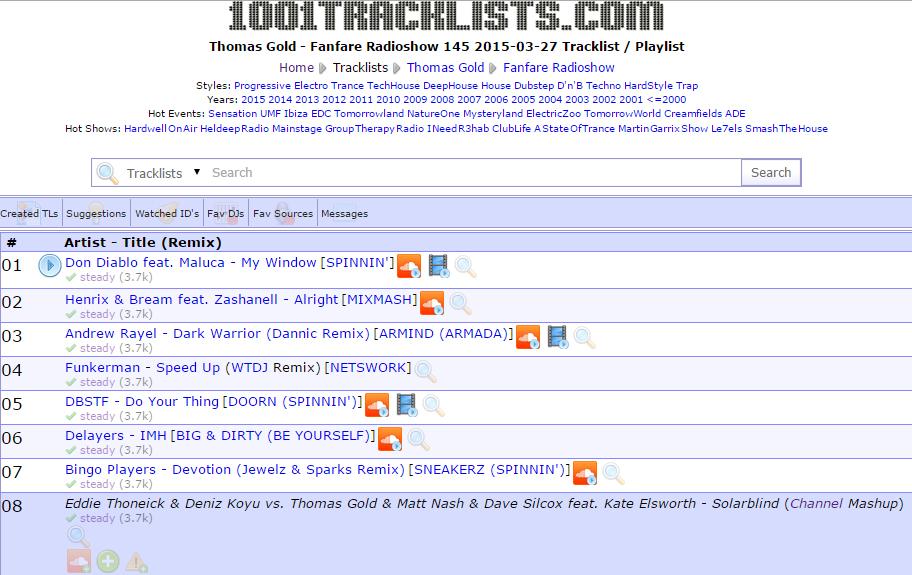Open SoundCloud icon for Bingo Players Devotion
Screen dimensions: 912x575
click(x=585, y=473)
